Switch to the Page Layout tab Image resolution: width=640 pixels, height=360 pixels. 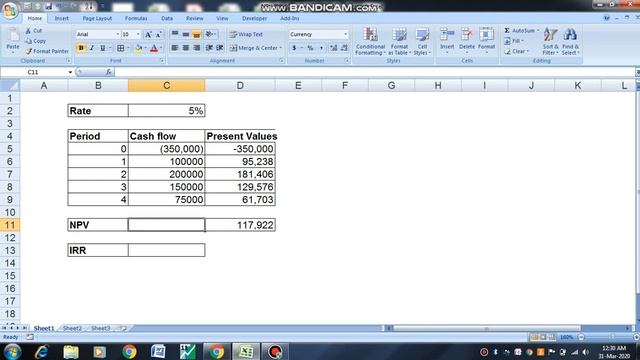97,18
